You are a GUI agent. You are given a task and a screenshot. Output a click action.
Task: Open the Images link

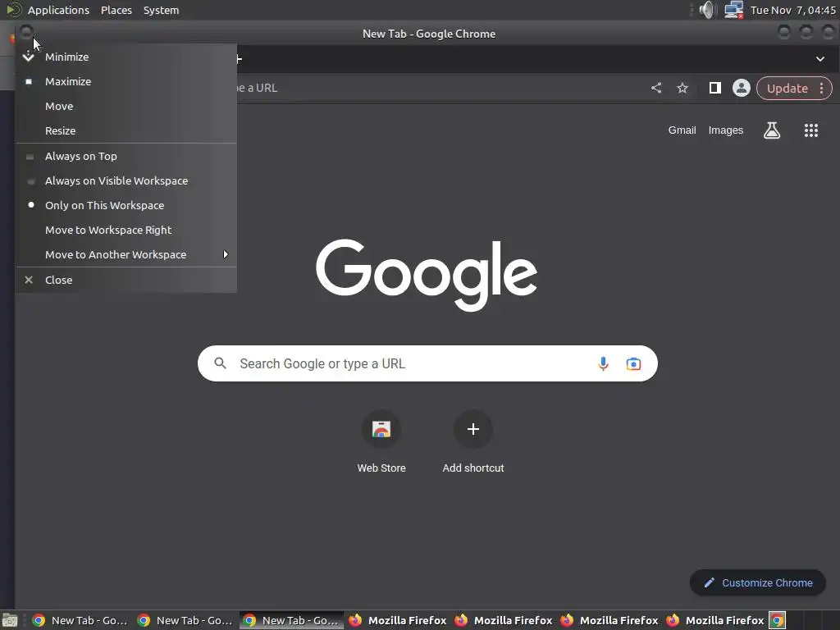(x=726, y=130)
